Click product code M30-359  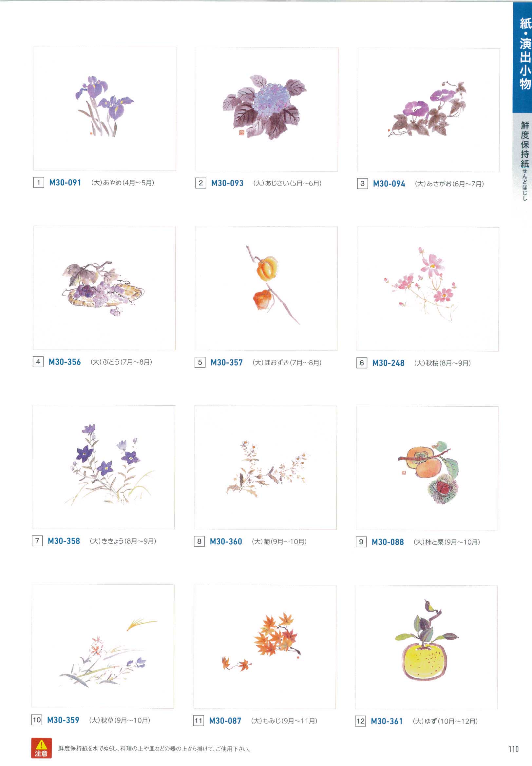tap(63, 720)
